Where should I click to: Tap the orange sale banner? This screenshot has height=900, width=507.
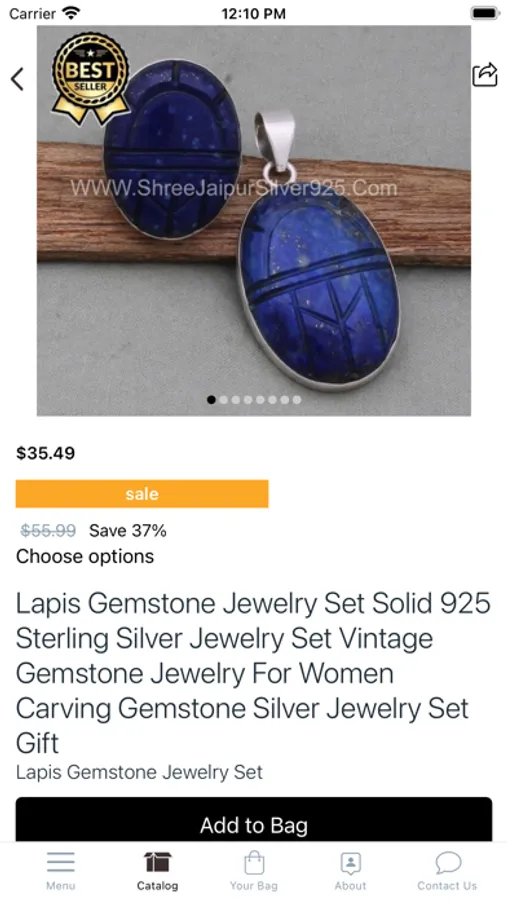click(x=142, y=494)
